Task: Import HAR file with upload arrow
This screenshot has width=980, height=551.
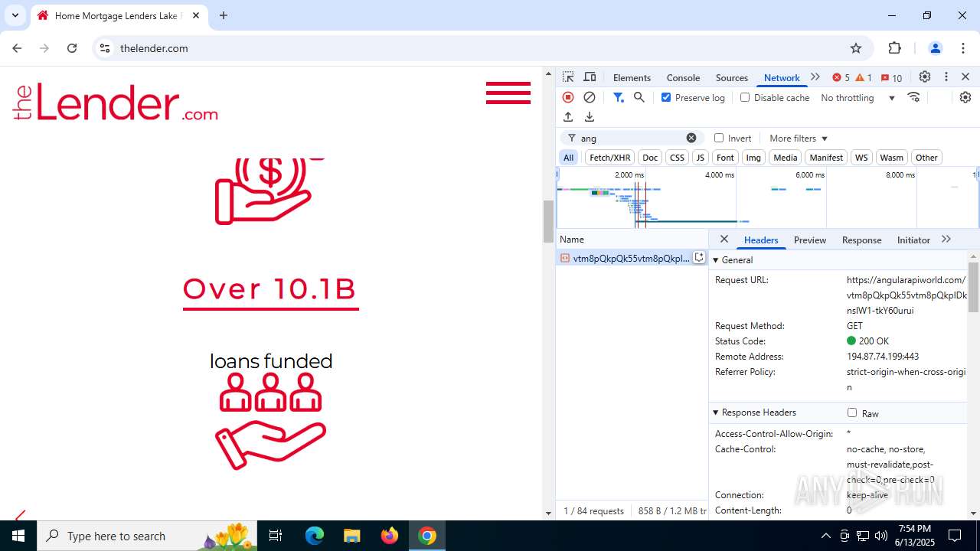Action: click(568, 117)
